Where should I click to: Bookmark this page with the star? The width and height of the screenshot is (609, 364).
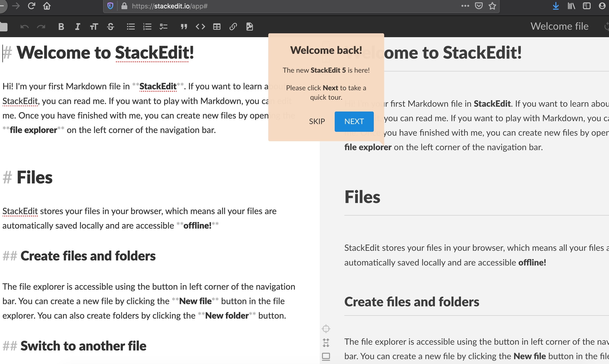(492, 6)
